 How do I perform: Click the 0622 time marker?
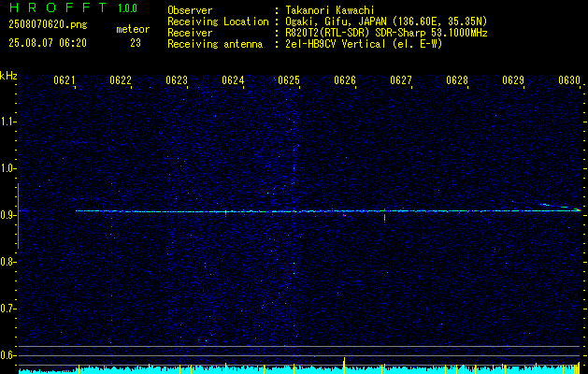click(x=121, y=80)
